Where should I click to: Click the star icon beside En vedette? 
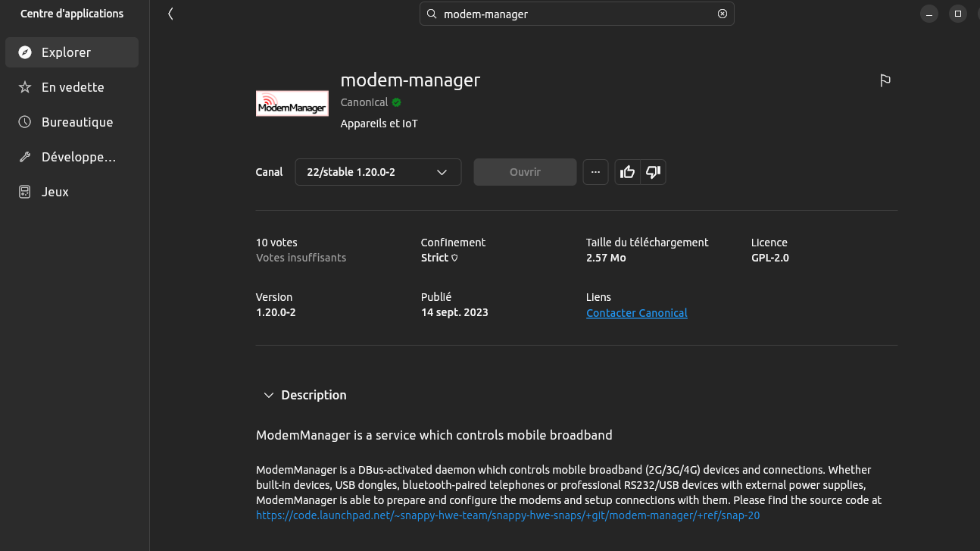[25, 87]
